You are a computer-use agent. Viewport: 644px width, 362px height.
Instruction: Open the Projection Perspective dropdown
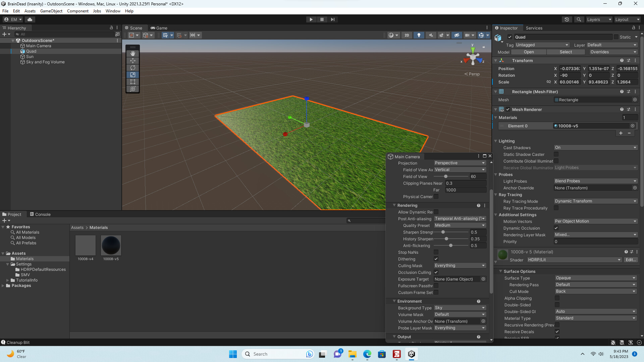coord(460,163)
